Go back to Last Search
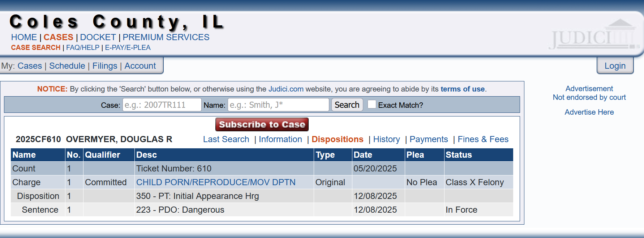 (x=226, y=139)
